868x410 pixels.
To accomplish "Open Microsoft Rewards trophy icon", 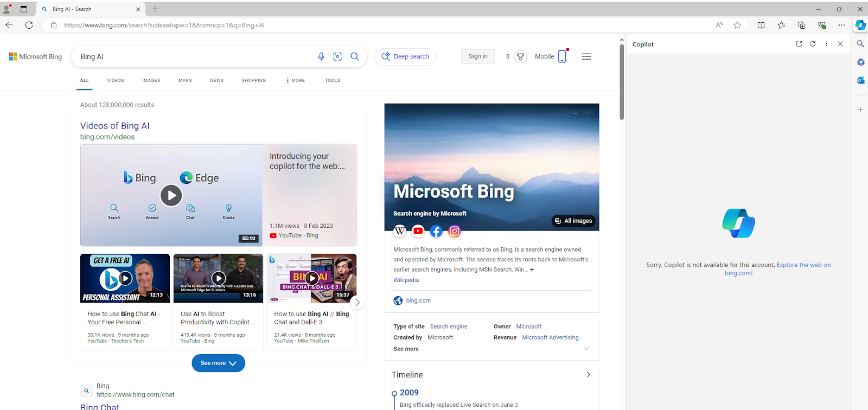I will 520,56.
